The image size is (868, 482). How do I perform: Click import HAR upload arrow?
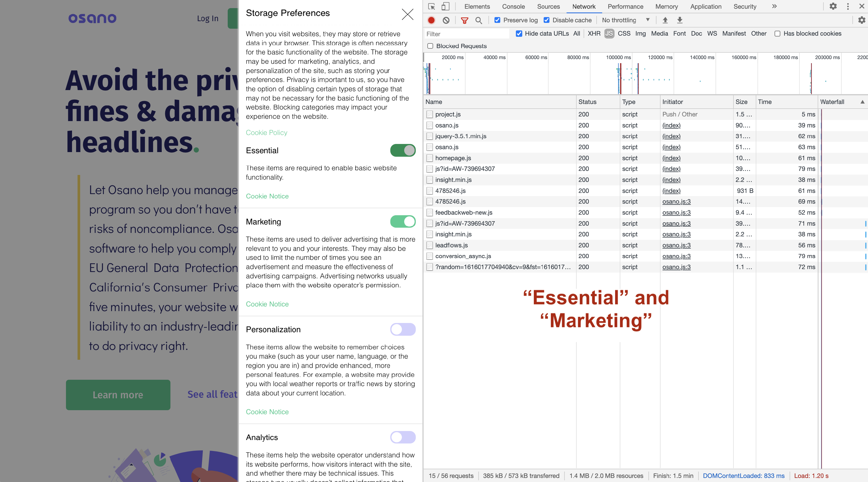pyautogui.click(x=665, y=20)
